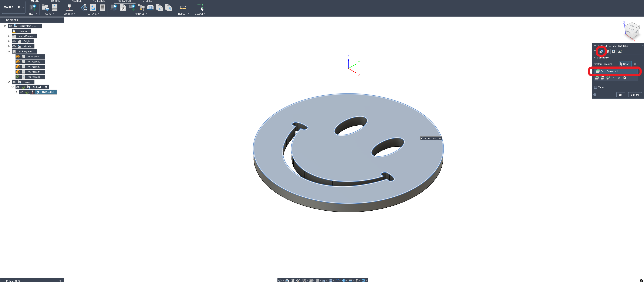Click the chain selection settings gear
644x282 pixels.
(x=624, y=78)
